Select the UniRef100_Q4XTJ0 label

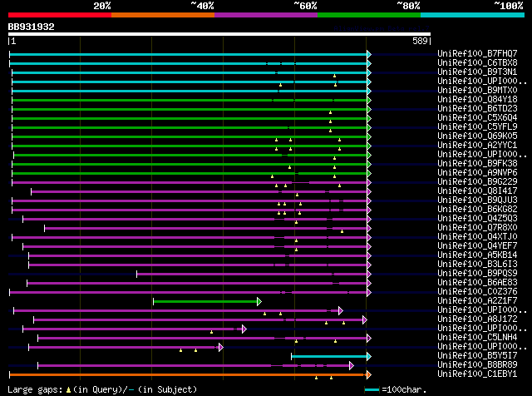tap(477, 237)
